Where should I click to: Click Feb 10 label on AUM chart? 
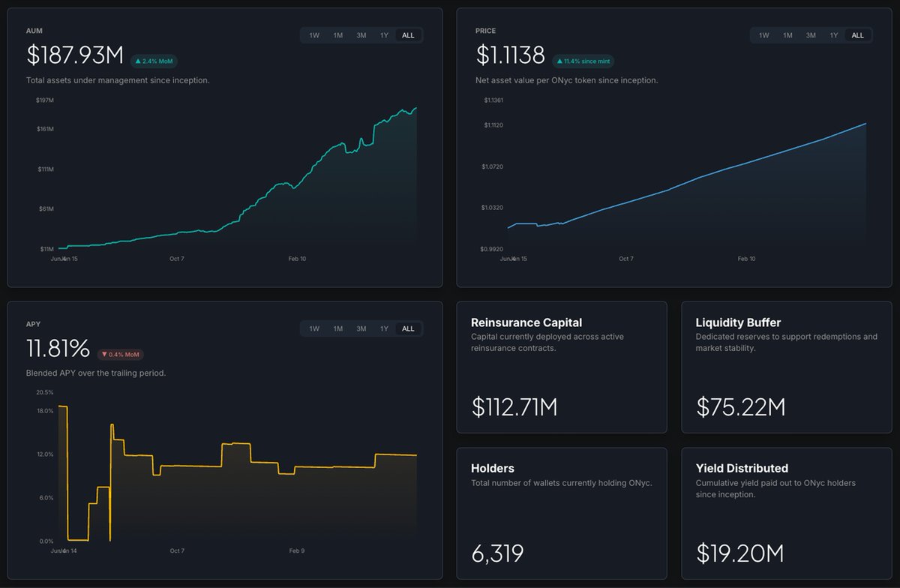(297, 259)
